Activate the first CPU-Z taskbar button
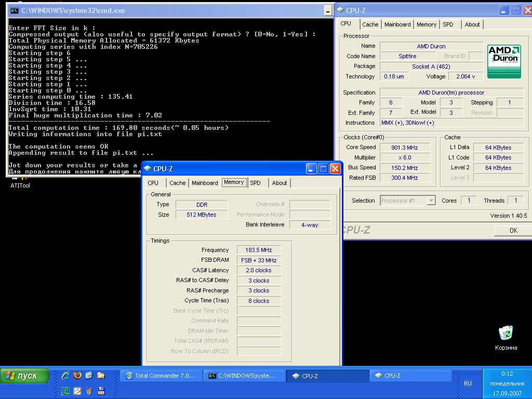The image size is (532, 399). click(328, 376)
